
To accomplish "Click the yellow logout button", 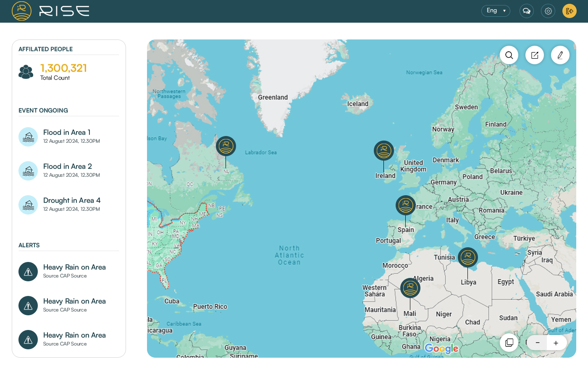I will 569,11.
